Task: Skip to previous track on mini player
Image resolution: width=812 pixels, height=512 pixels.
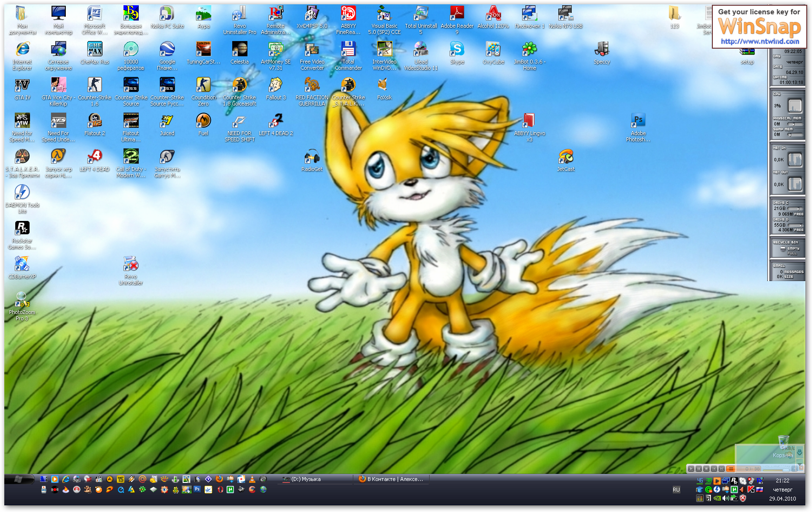Action: tap(714, 469)
